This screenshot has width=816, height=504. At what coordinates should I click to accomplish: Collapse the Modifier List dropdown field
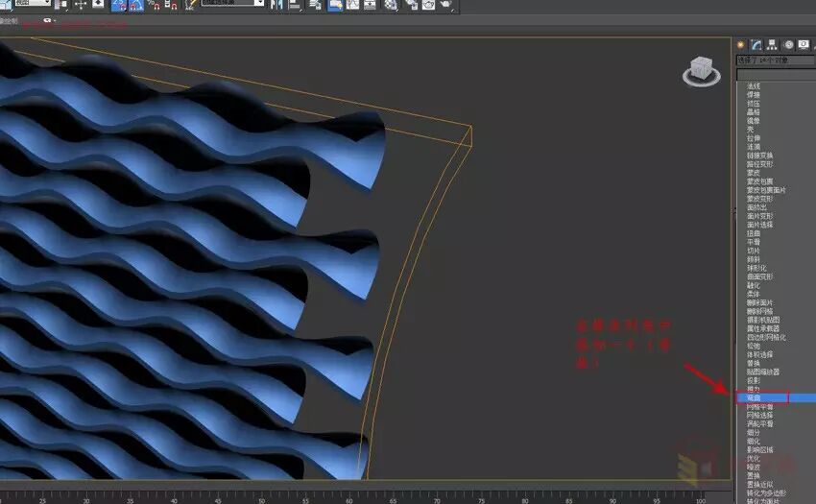[776, 75]
